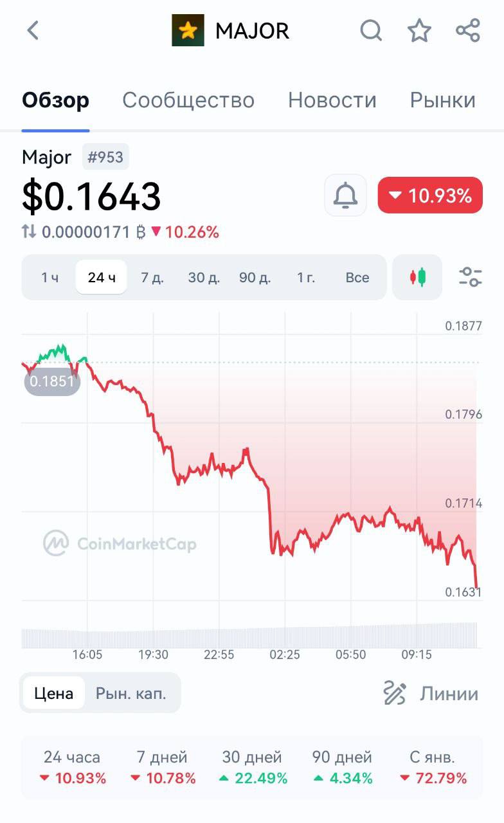
Task: Tap the back arrow icon
Action: tap(33, 30)
